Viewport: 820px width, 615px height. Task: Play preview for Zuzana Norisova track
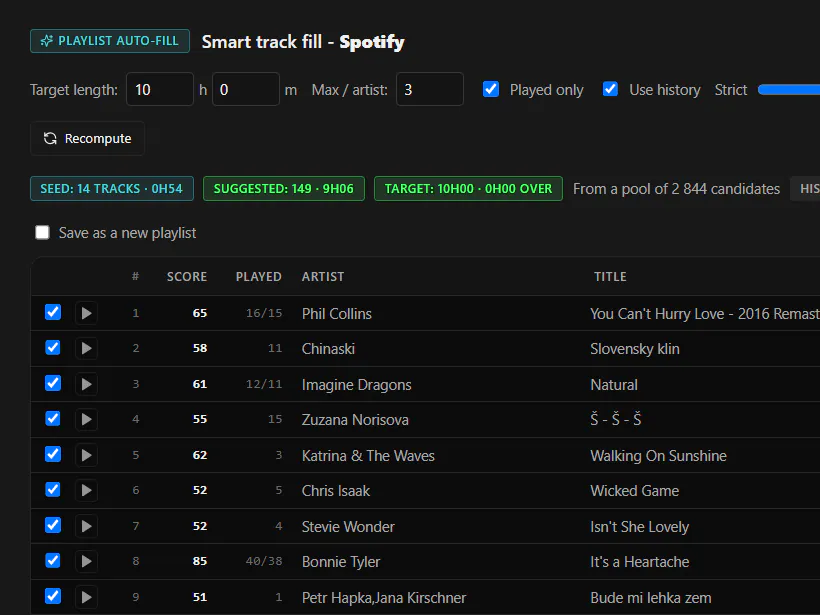click(86, 419)
